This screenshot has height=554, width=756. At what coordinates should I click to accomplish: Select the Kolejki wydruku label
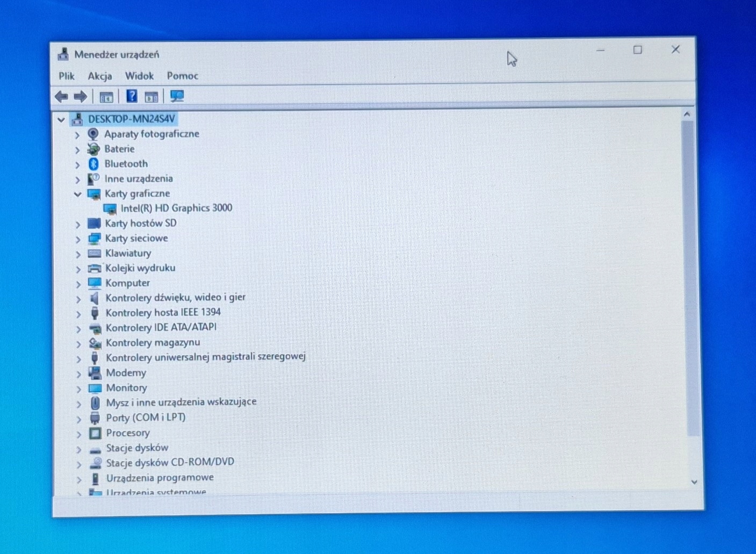tap(140, 268)
